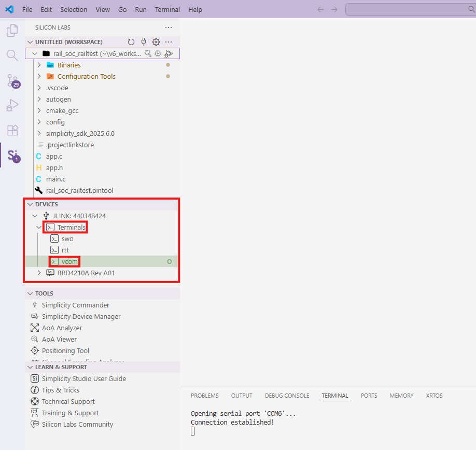Open Simplicity Commander from Tools
Image resolution: width=476 pixels, height=450 pixels.
76,305
